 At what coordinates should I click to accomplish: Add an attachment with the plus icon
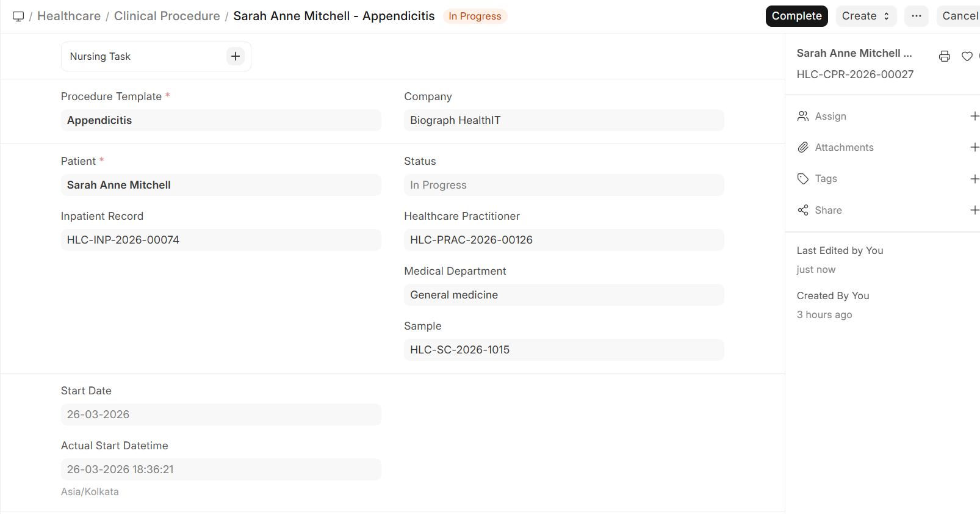975,147
